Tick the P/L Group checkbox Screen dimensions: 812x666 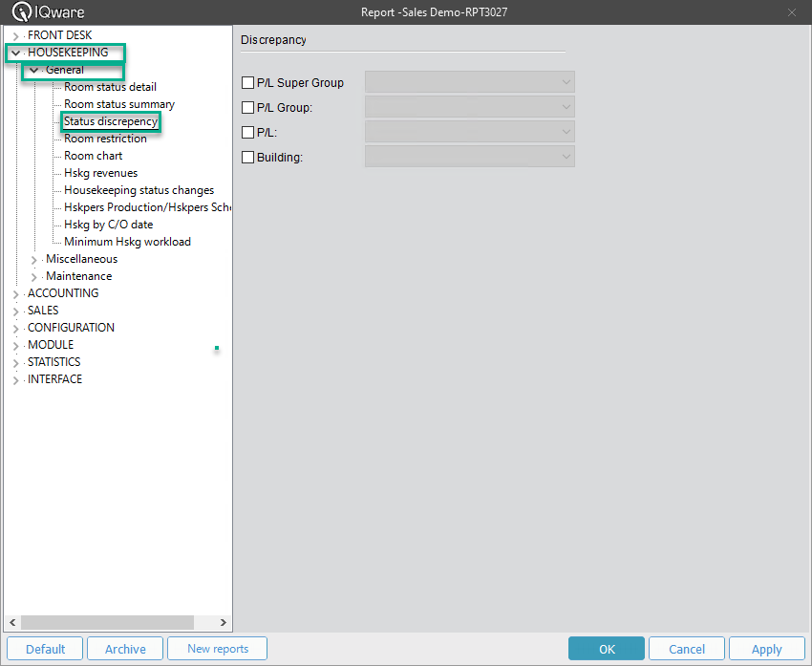click(248, 108)
